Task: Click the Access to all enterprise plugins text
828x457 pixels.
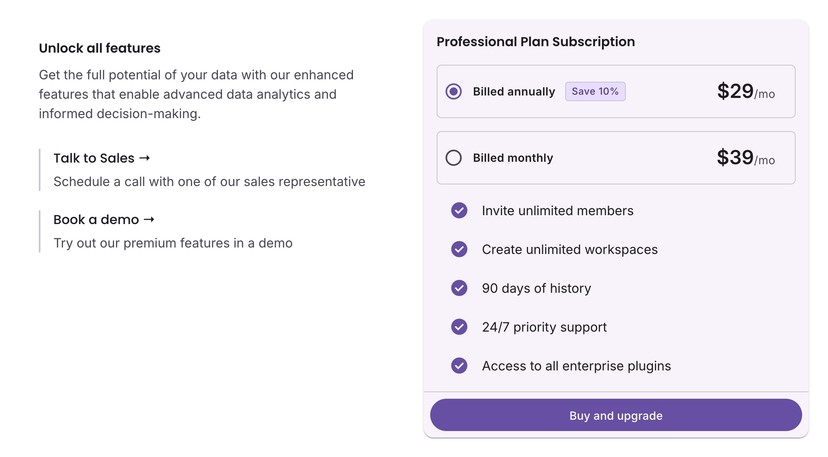Action: tap(576, 366)
